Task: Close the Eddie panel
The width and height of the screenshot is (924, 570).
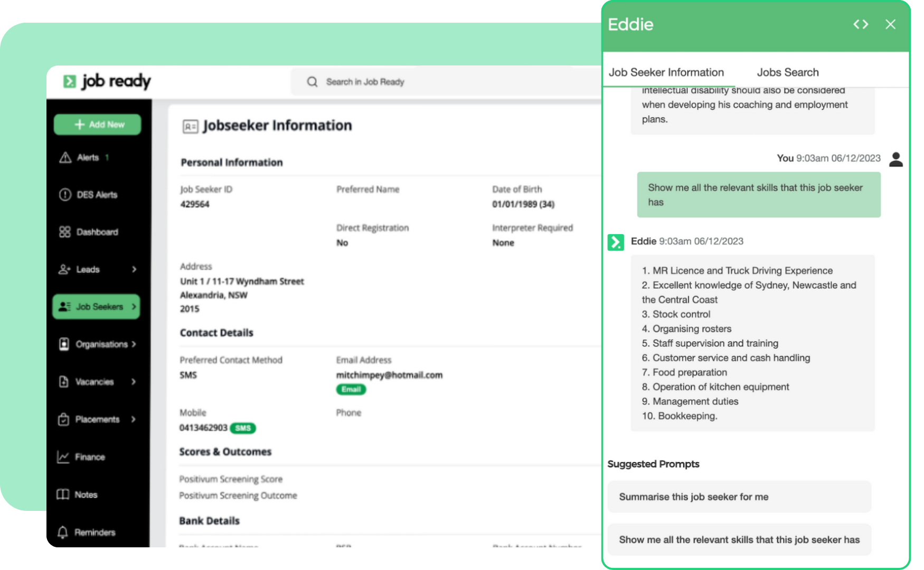Action: pyautogui.click(x=890, y=24)
